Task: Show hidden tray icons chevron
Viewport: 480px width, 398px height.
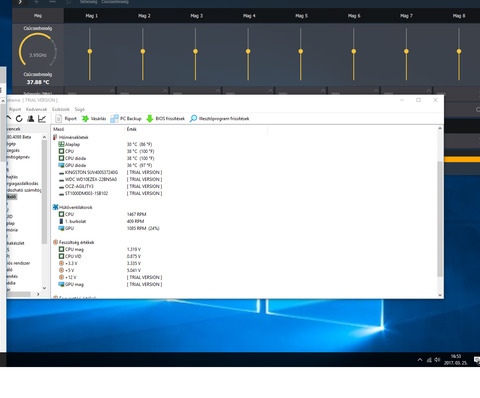Action: (420, 360)
